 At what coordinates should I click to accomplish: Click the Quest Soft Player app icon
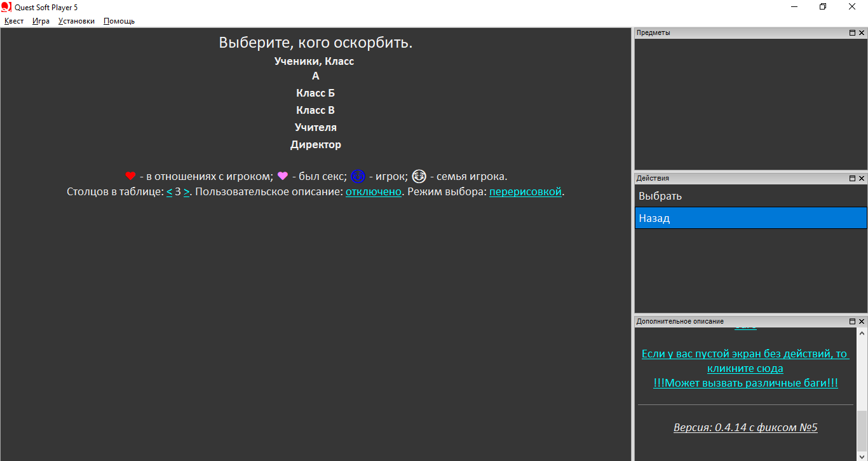point(6,7)
